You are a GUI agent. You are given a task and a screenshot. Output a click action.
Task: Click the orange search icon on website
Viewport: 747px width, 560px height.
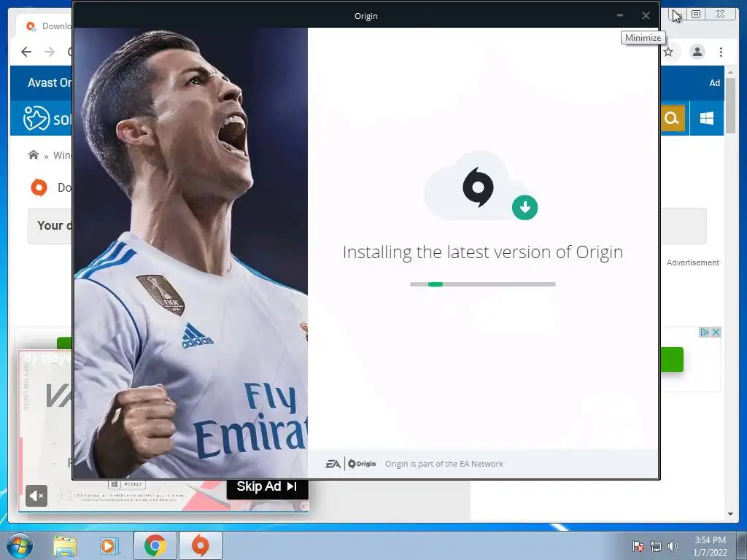(672, 118)
